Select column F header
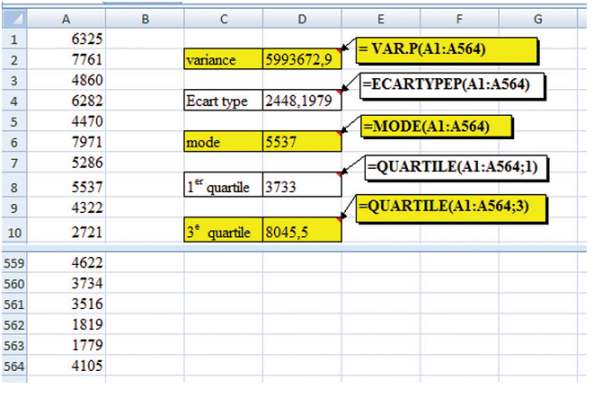Image resolution: width=594 pixels, height=397 pixels. (459, 19)
